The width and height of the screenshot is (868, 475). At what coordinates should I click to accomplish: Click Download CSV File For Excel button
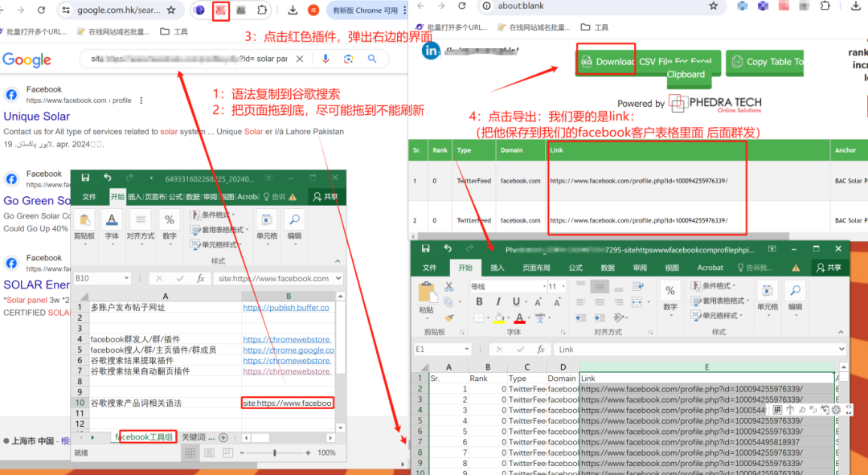point(649,62)
